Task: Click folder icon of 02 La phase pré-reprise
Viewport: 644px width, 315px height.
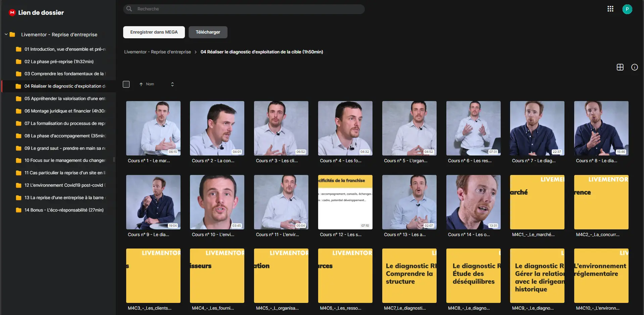Action: 18,62
